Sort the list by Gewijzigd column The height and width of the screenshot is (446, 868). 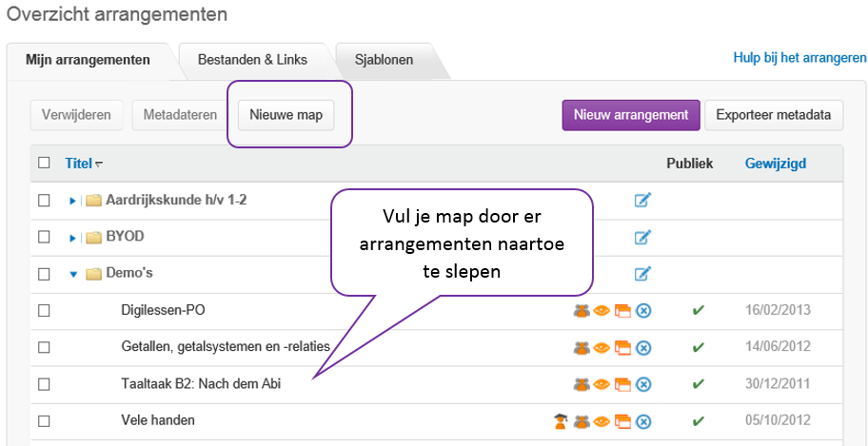tap(775, 163)
